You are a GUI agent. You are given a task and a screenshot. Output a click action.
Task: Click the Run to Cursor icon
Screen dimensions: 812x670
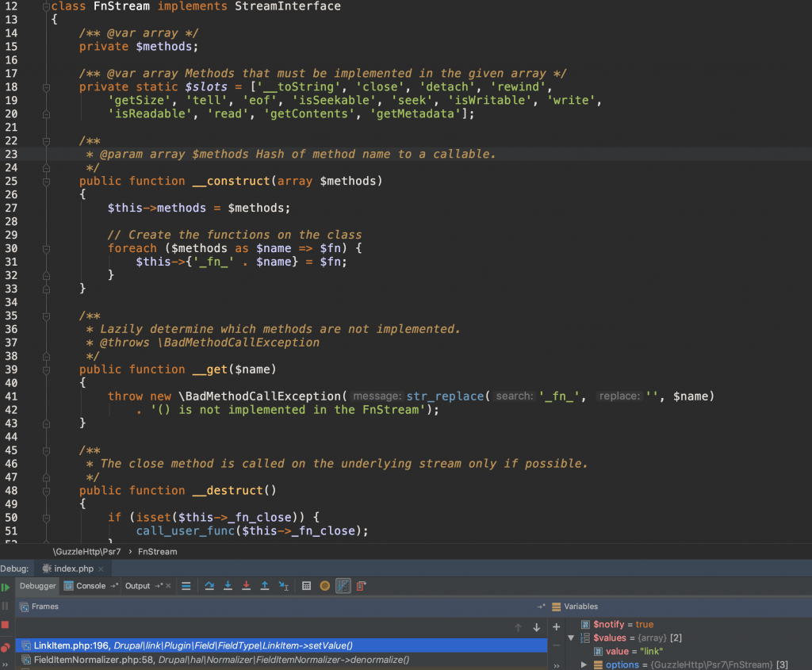(283, 586)
